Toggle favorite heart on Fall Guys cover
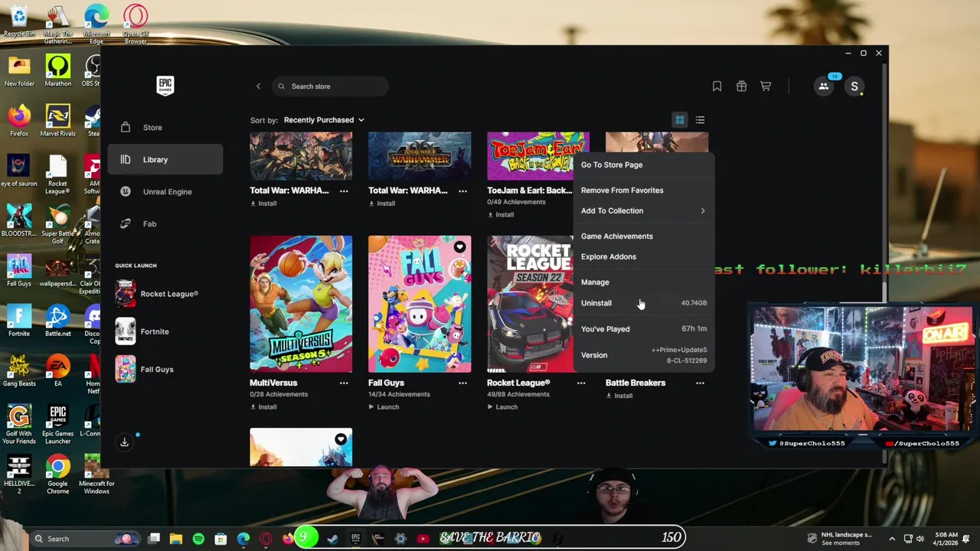 [x=459, y=246]
